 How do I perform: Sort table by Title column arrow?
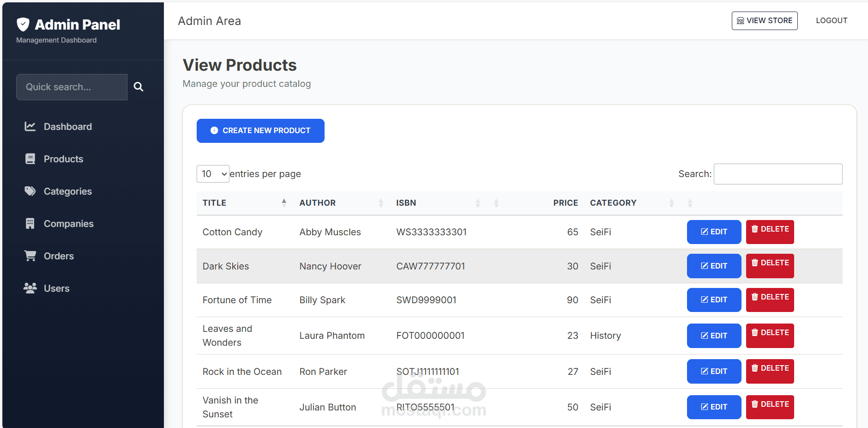pos(284,202)
